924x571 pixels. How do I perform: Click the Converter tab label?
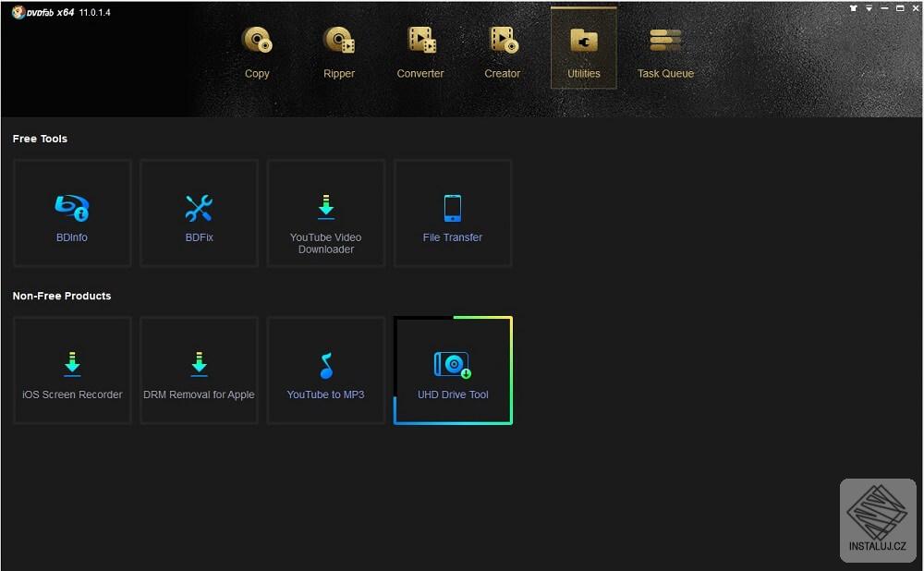420,74
